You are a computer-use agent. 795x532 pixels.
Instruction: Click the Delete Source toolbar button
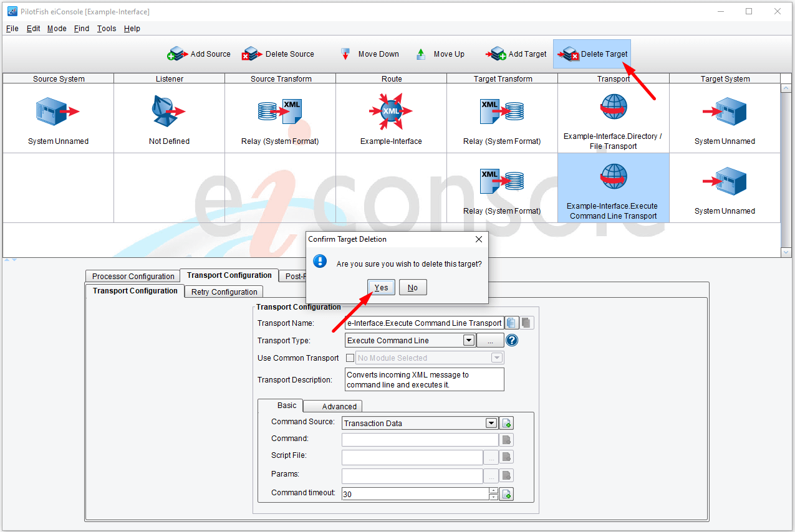click(x=278, y=54)
